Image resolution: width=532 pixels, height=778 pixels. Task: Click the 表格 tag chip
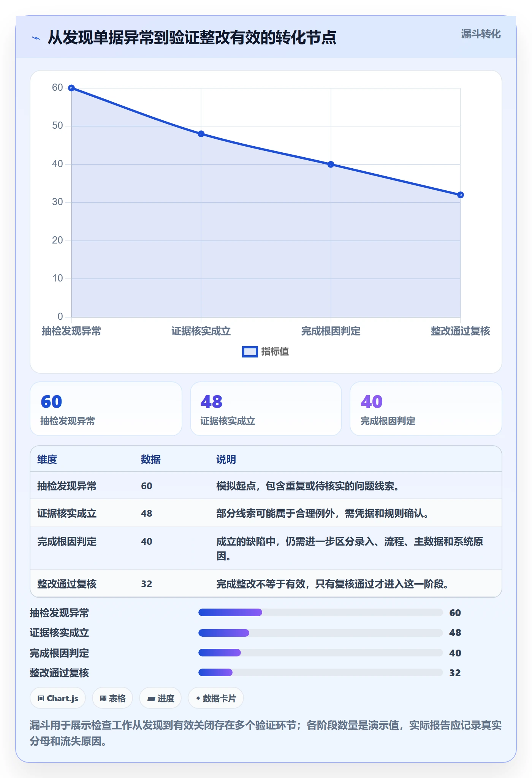(x=112, y=698)
